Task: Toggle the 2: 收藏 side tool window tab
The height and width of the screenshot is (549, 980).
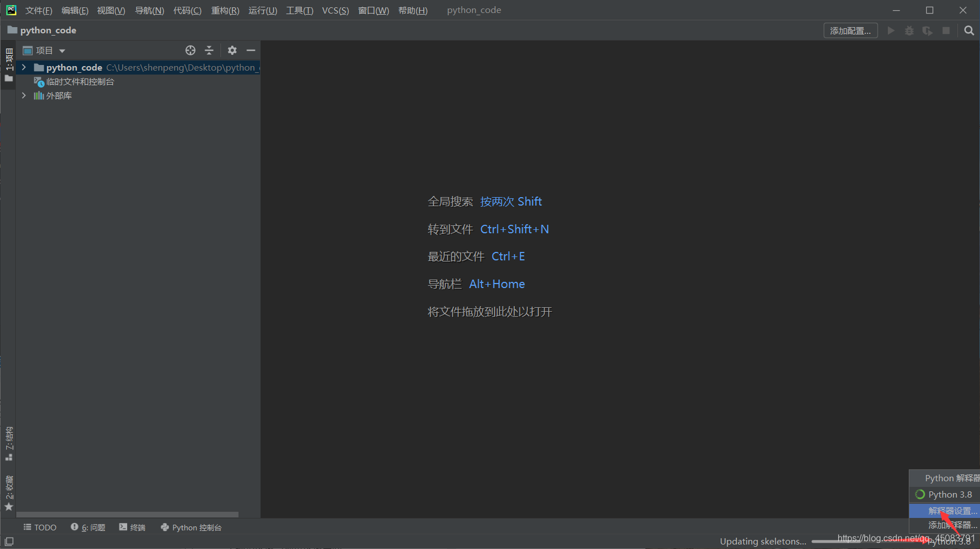Action: (x=8, y=493)
